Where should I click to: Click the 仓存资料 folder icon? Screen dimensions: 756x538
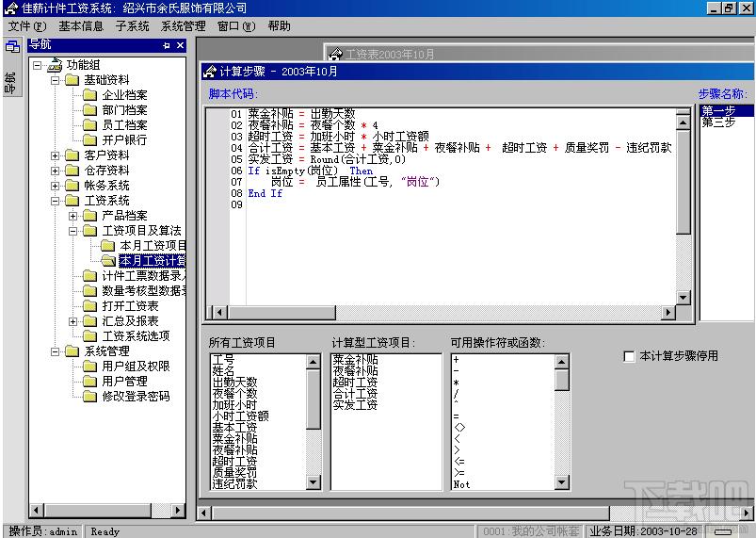(72, 171)
